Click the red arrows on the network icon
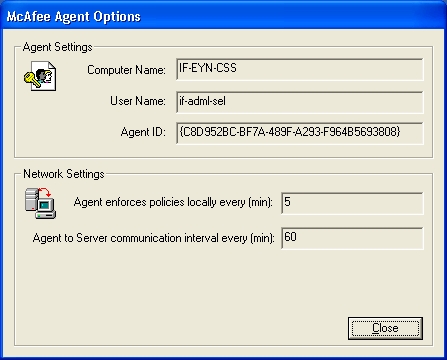The height and width of the screenshot is (360, 447). (x=45, y=192)
